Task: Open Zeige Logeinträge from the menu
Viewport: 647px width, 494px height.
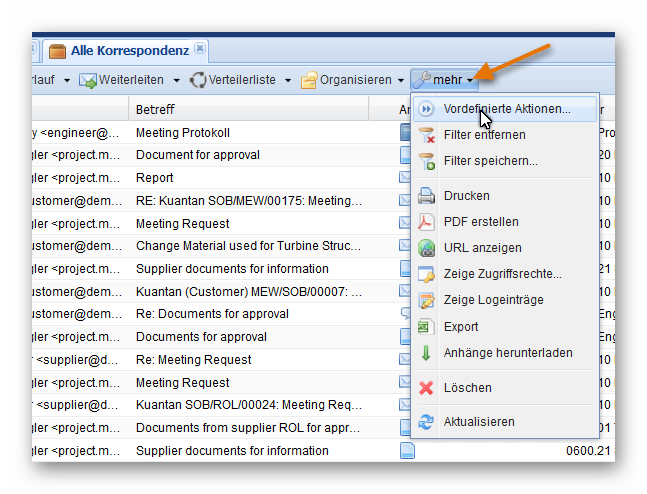Action: click(x=495, y=300)
